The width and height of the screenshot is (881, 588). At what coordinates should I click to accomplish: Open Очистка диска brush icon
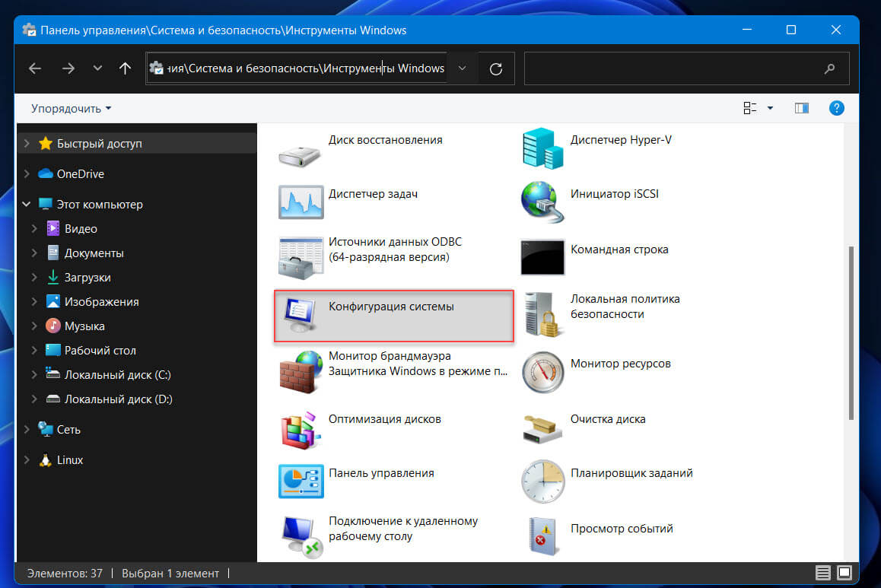[542, 430]
